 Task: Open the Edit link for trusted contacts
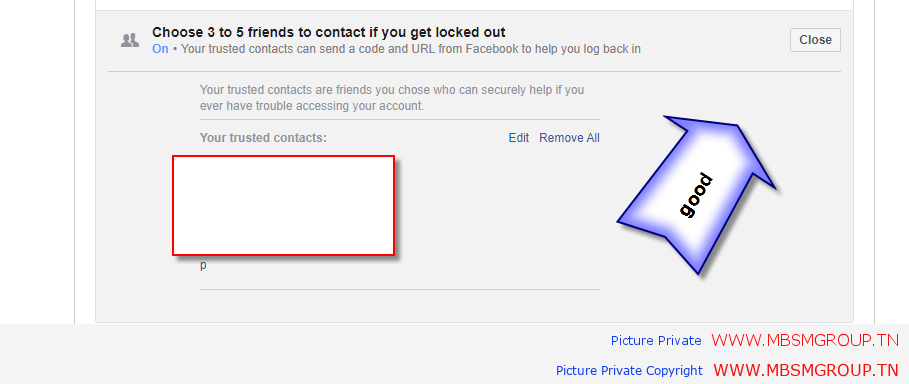519,138
